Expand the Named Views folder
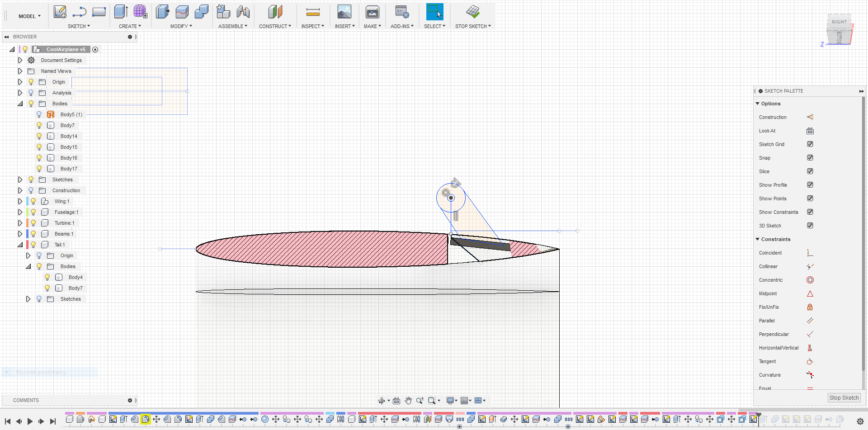 click(x=20, y=71)
